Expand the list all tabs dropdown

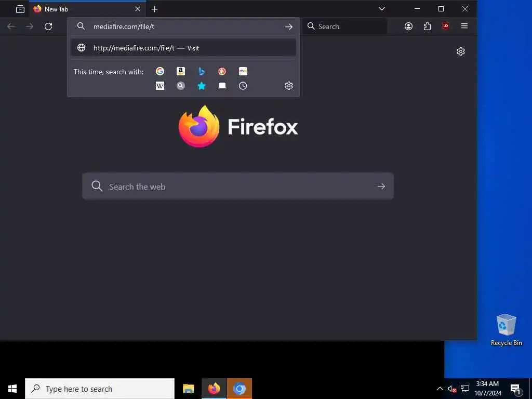pyautogui.click(x=382, y=9)
